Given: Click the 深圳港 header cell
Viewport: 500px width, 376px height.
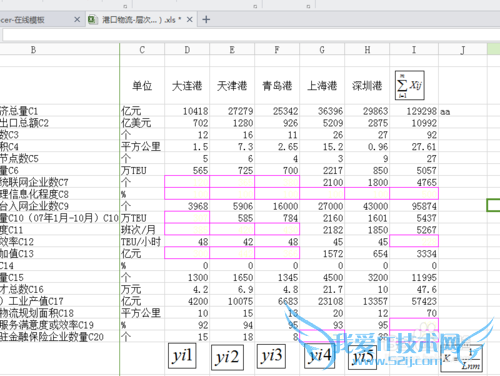Looking at the screenshot, I should click(x=367, y=86).
